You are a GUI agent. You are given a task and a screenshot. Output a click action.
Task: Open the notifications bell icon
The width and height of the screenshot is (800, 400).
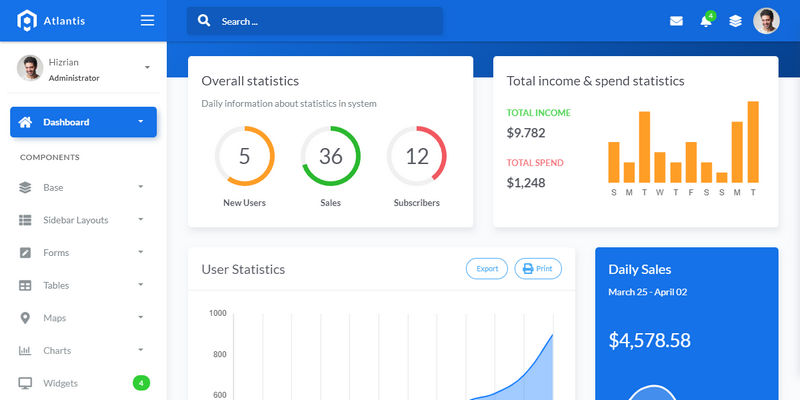click(705, 21)
